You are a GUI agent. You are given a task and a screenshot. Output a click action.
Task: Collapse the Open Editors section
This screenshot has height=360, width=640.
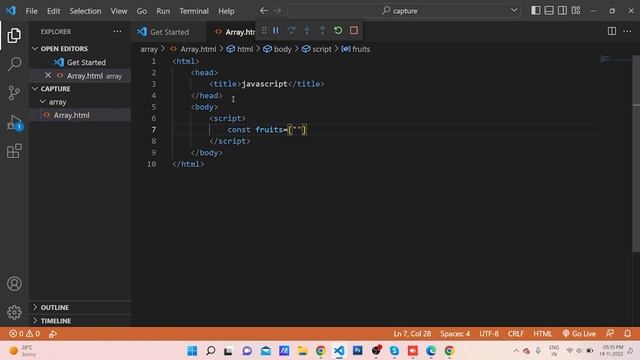pos(35,49)
